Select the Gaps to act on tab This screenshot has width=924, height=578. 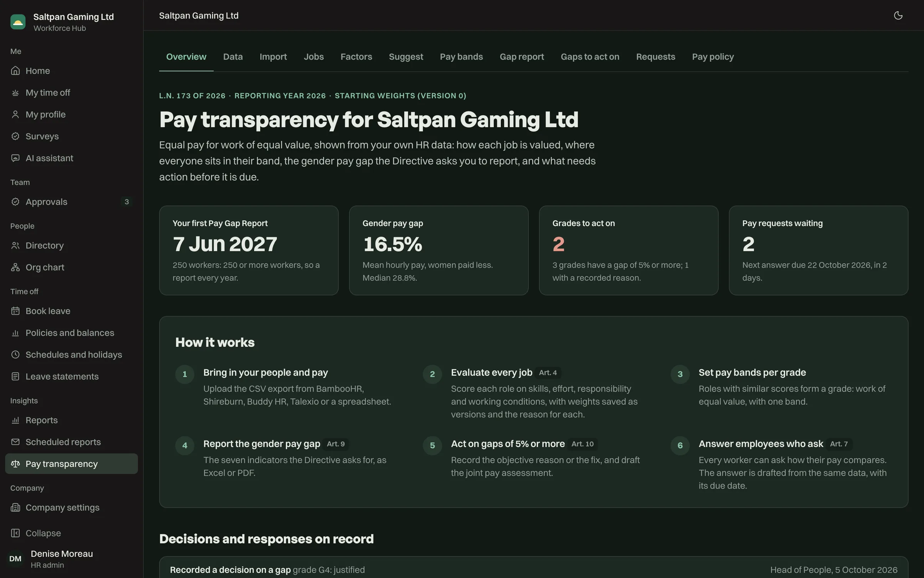click(590, 57)
